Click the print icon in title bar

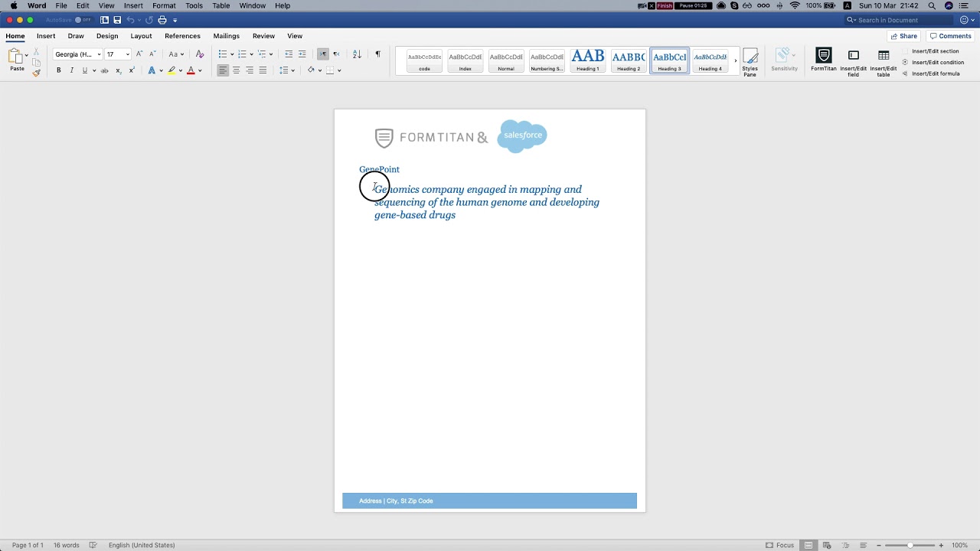click(x=162, y=20)
